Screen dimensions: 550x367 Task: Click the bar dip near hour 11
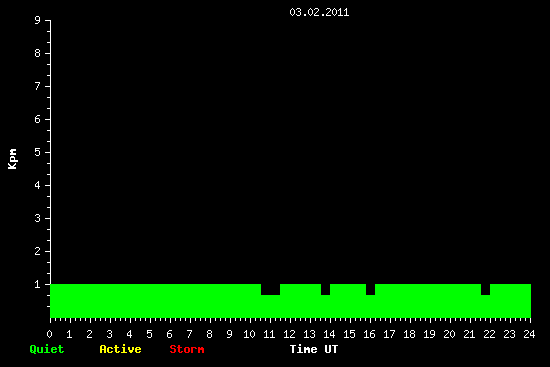click(x=270, y=289)
